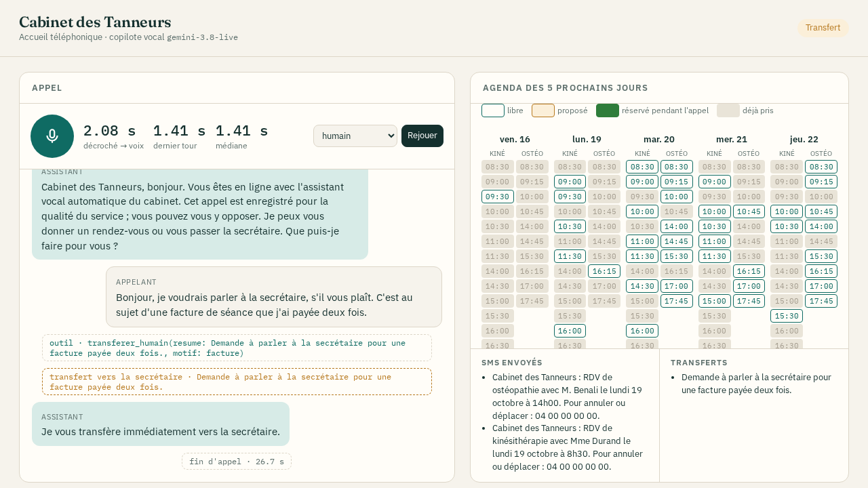Screen dimensions: 868x488
Task: Pick the 16:15 ostéo slot on lun. 19
Action: tap(604, 271)
